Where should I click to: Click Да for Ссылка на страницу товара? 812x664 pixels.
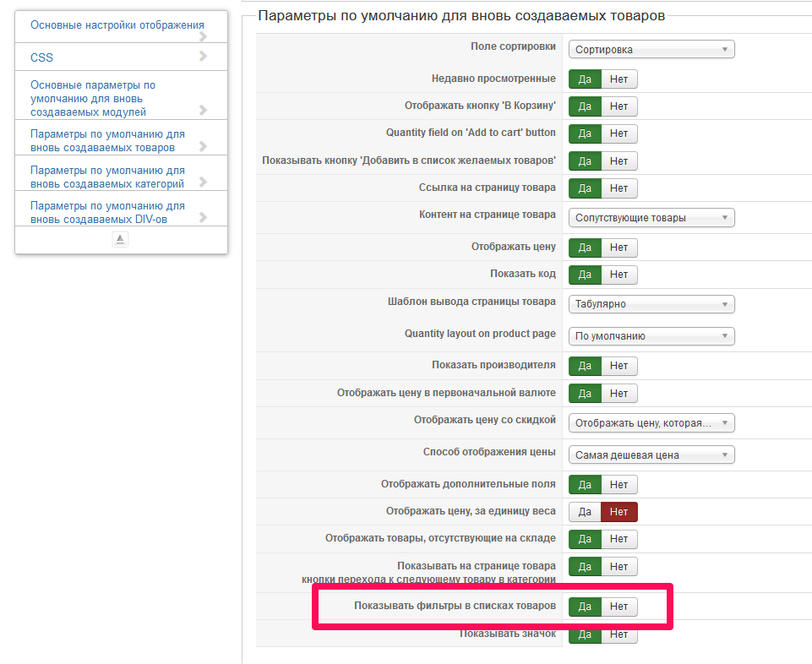click(x=585, y=188)
